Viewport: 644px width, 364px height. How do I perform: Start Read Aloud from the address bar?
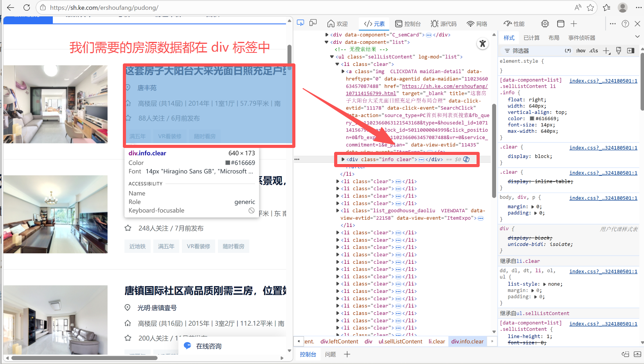coord(578,7)
